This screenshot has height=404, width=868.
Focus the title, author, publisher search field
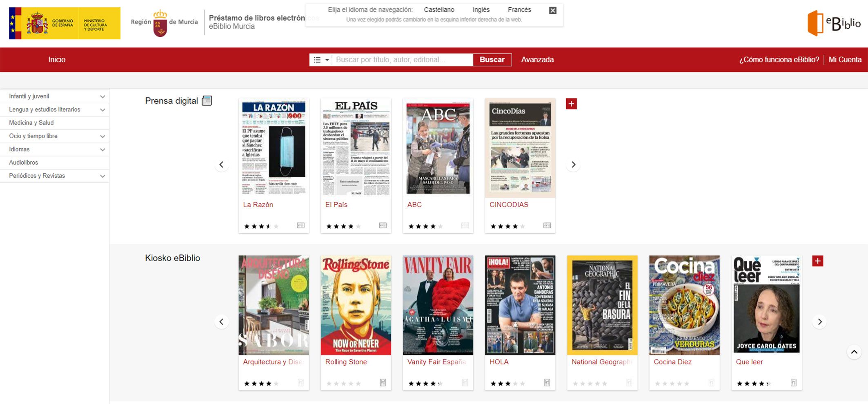pos(403,60)
